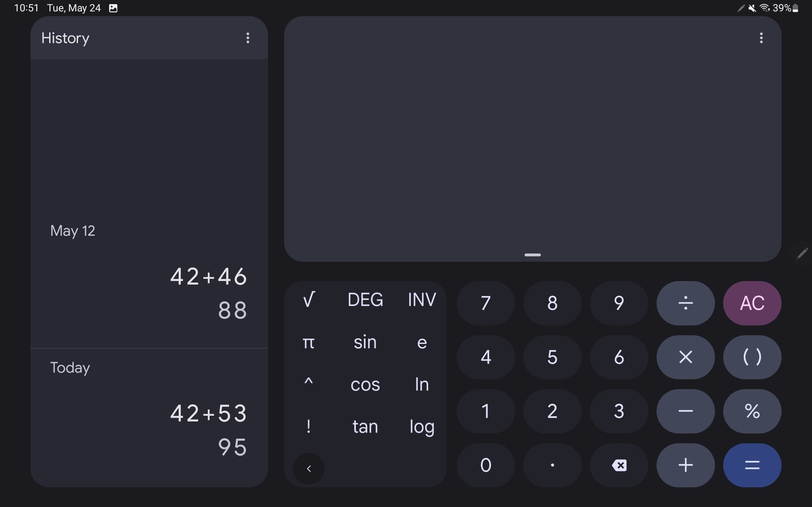The width and height of the screenshot is (812, 507).
Task: Tap the result 95 in history
Action: click(x=232, y=447)
